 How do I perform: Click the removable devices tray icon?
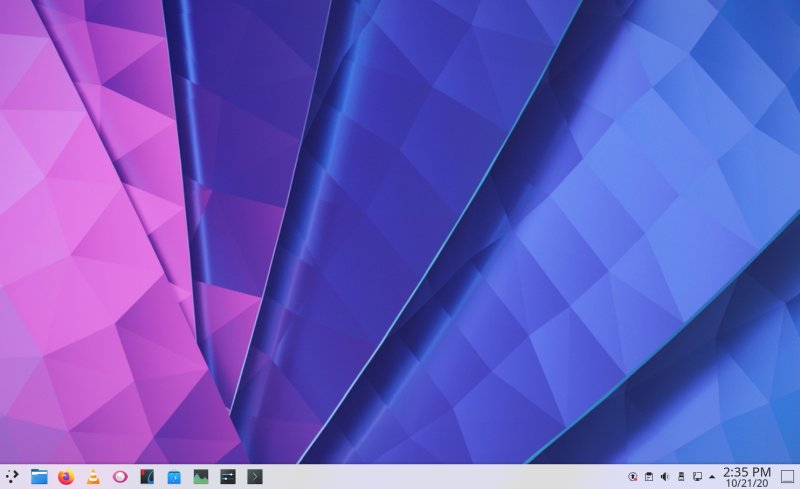(680, 477)
